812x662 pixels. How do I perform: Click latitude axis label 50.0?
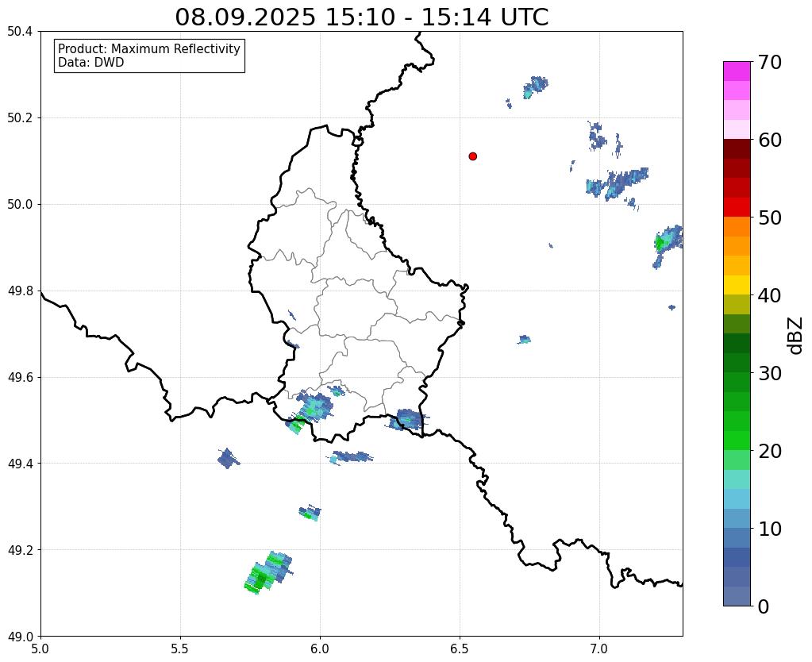pyautogui.click(x=20, y=205)
